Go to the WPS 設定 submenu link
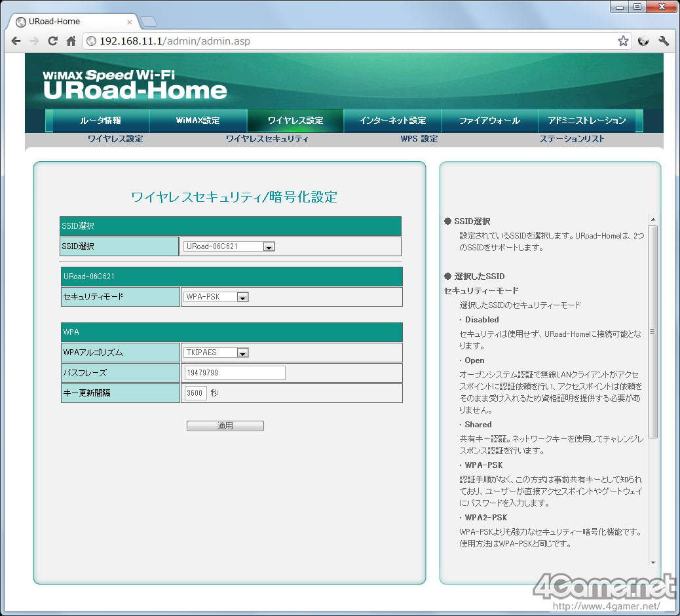Image resolution: width=680 pixels, height=616 pixels. coord(419,139)
